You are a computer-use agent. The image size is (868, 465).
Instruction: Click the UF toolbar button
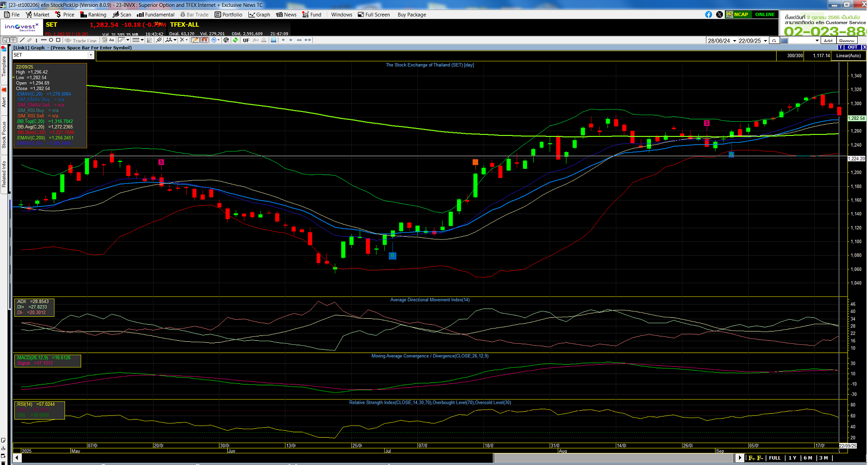point(246,40)
